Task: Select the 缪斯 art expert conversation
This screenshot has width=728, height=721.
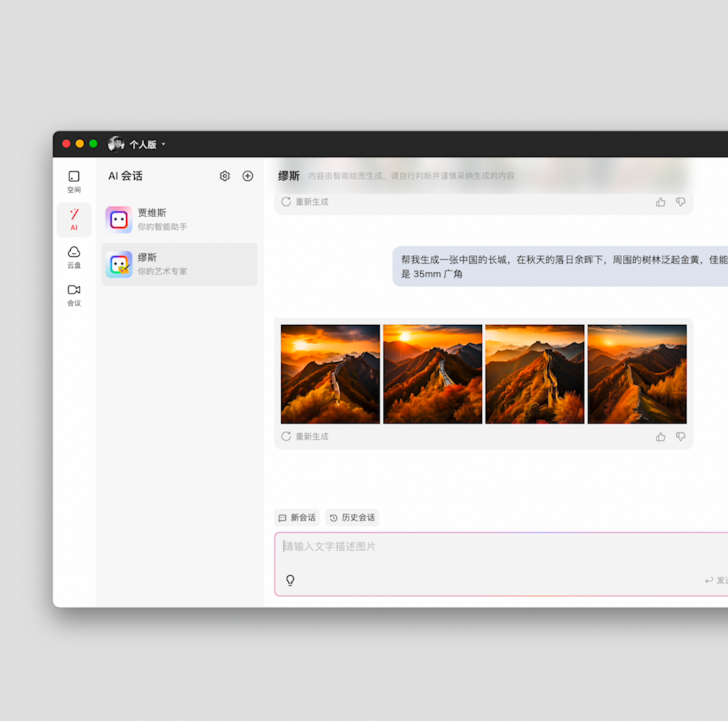Action: [180, 264]
